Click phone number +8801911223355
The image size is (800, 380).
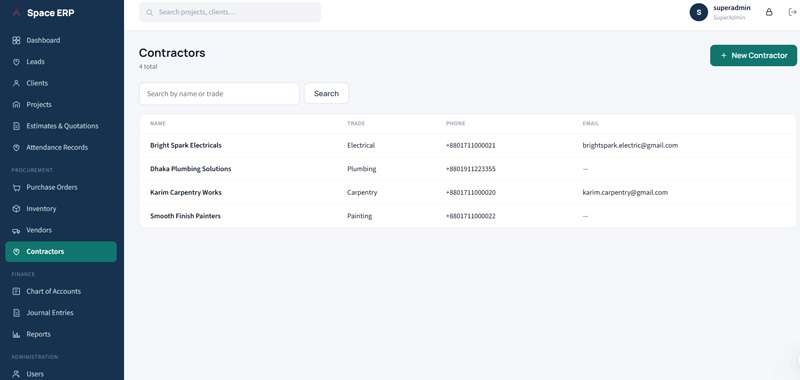point(470,169)
